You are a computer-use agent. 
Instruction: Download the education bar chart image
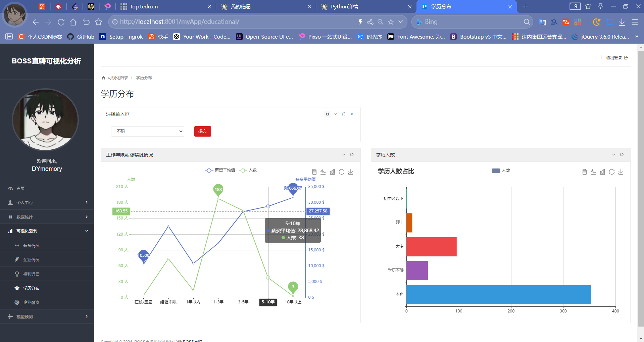pyautogui.click(x=621, y=172)
